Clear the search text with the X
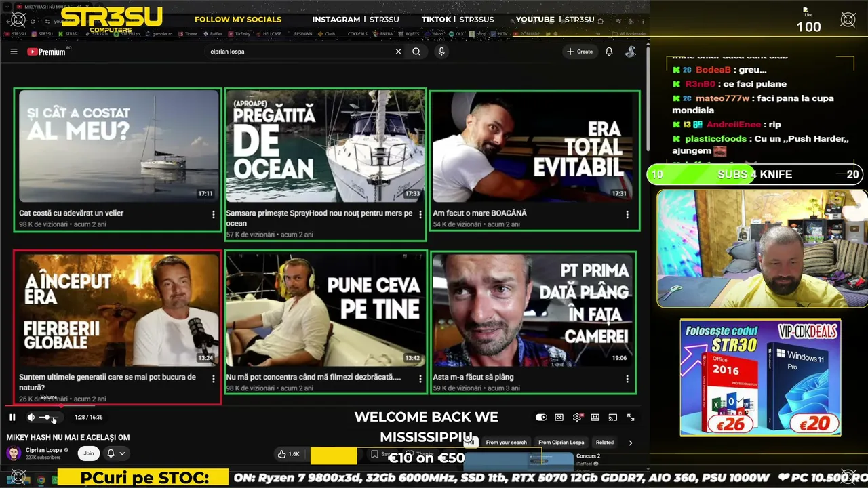The image size is (868, 488). (398, 52)
